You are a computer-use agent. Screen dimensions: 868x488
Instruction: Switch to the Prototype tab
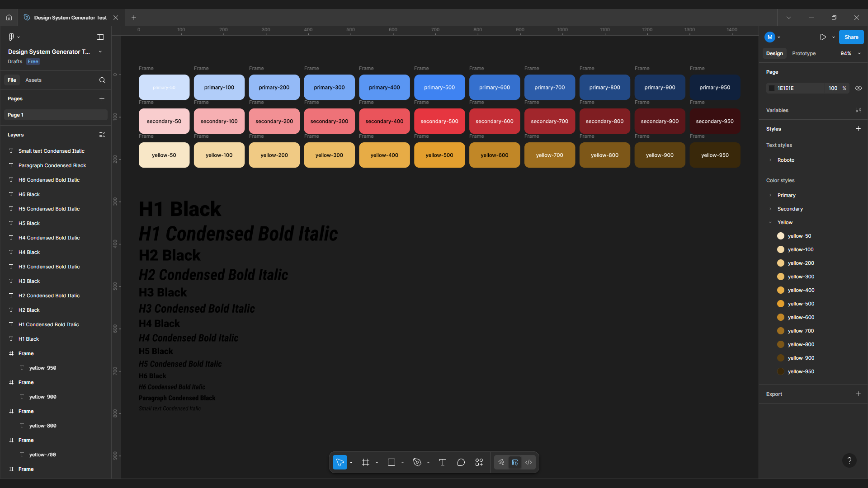tap(803, 53)
